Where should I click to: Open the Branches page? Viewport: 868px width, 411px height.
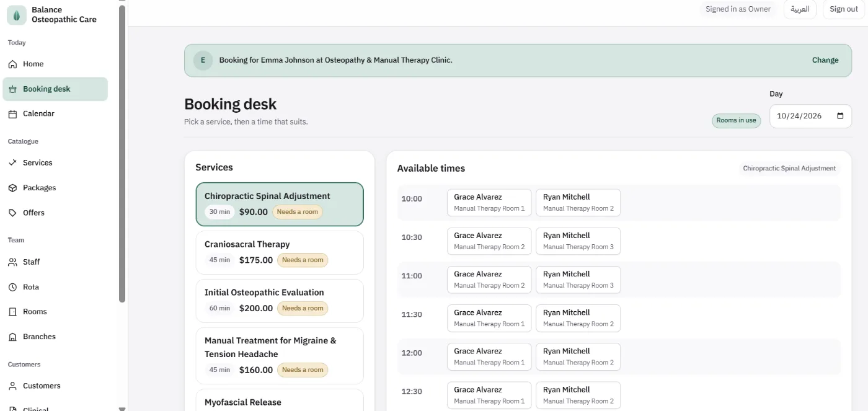(x=55, y=337)
